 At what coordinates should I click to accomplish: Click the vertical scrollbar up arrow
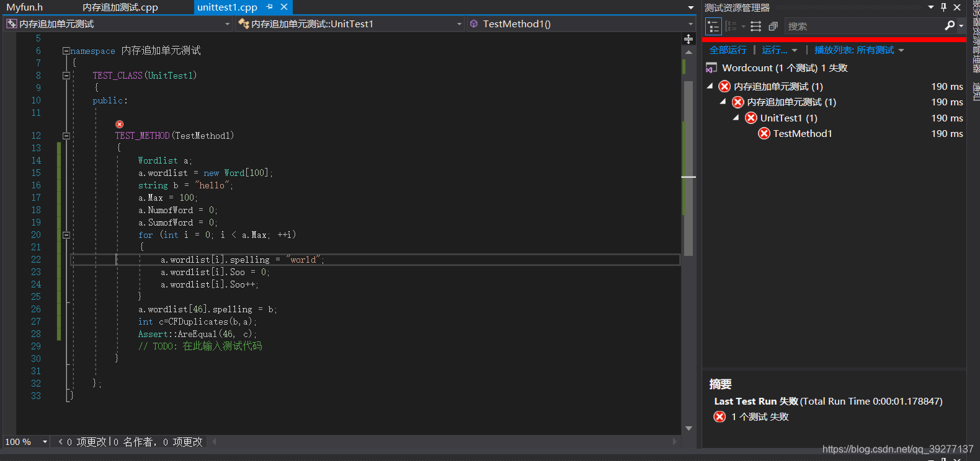pyautogui.click(x=688, y=52)
